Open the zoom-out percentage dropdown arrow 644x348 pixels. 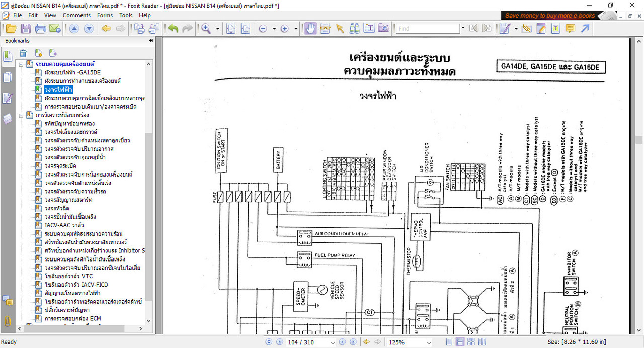coord(274,29)
